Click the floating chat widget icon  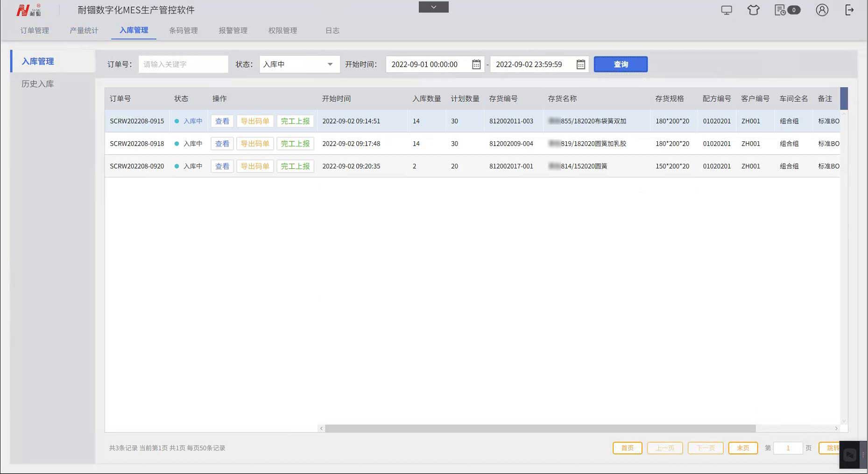tap(850, 455)
